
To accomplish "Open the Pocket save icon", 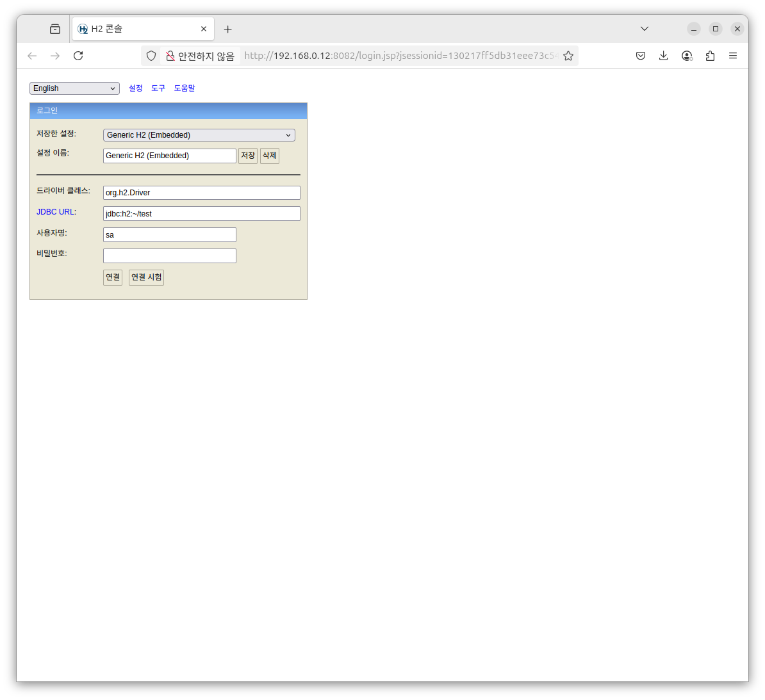I will pyautogui.click(x=641, y=56).
